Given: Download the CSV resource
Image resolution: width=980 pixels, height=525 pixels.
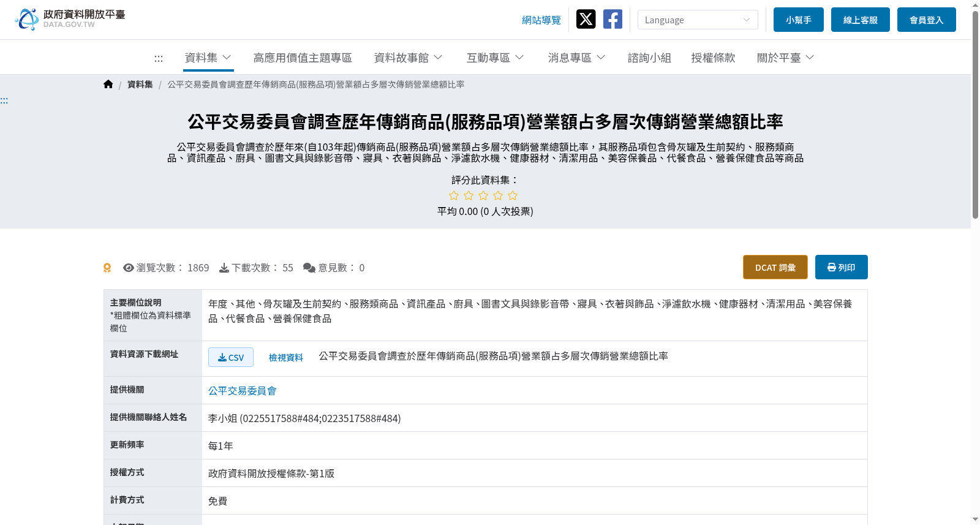Looking at the screenshot, I should coord(231,357).
